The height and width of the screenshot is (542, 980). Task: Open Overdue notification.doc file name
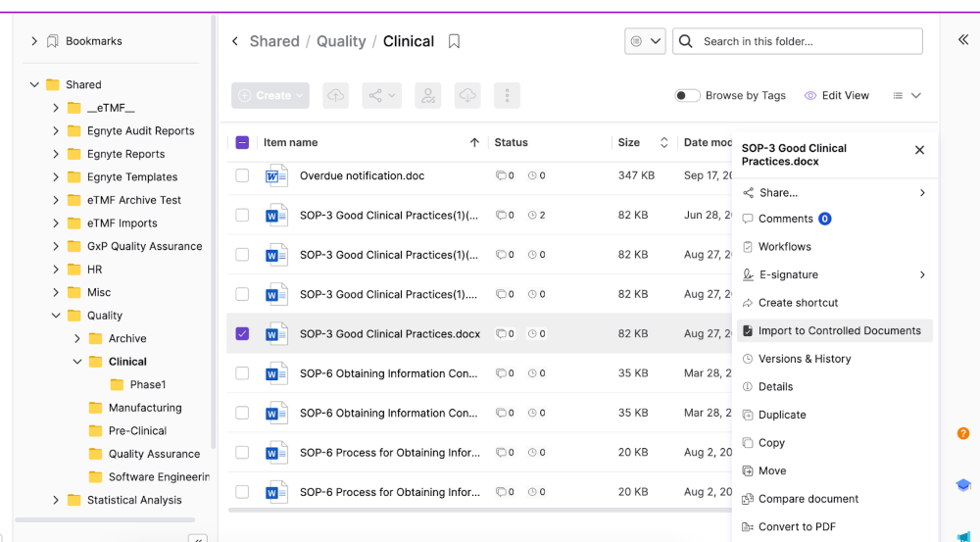pyautogui.click(x=362, y=175)
